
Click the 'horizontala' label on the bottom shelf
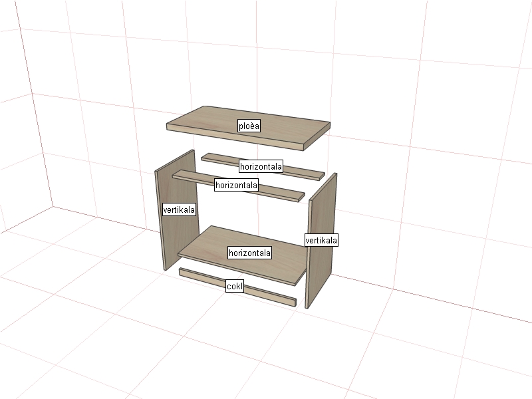[250, 253]
